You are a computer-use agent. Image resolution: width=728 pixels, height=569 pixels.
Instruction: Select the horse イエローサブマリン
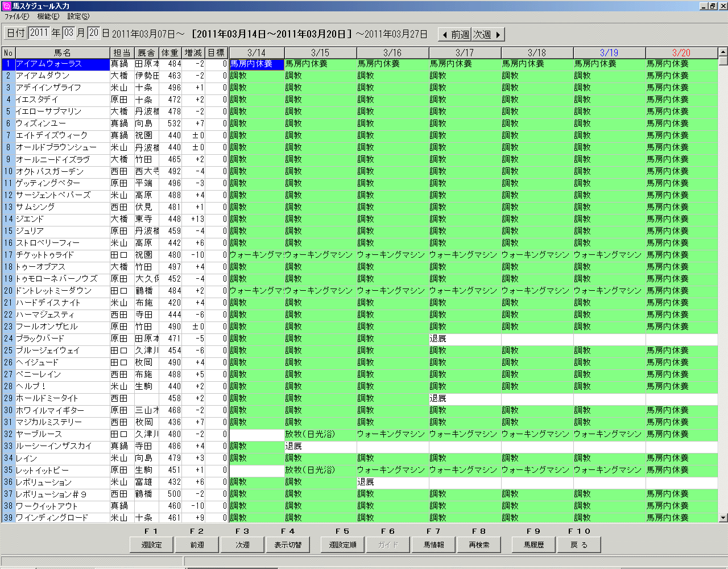click(62, 112)
